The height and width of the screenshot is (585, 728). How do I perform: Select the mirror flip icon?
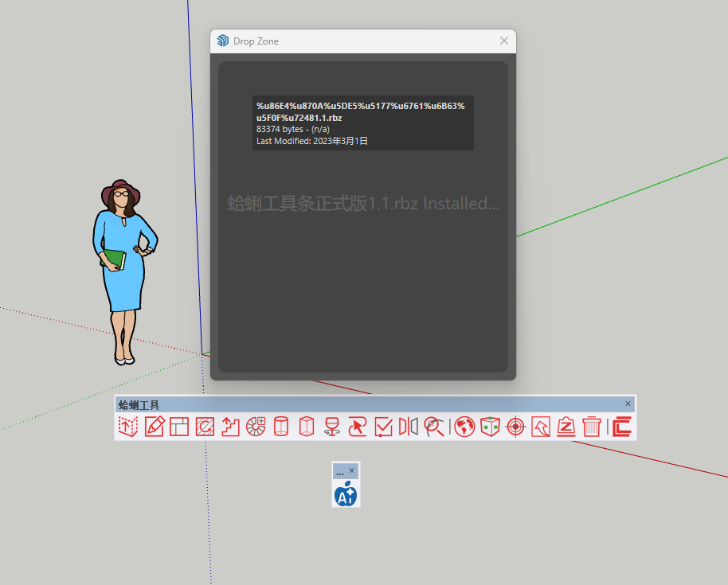tap(409, 427)
